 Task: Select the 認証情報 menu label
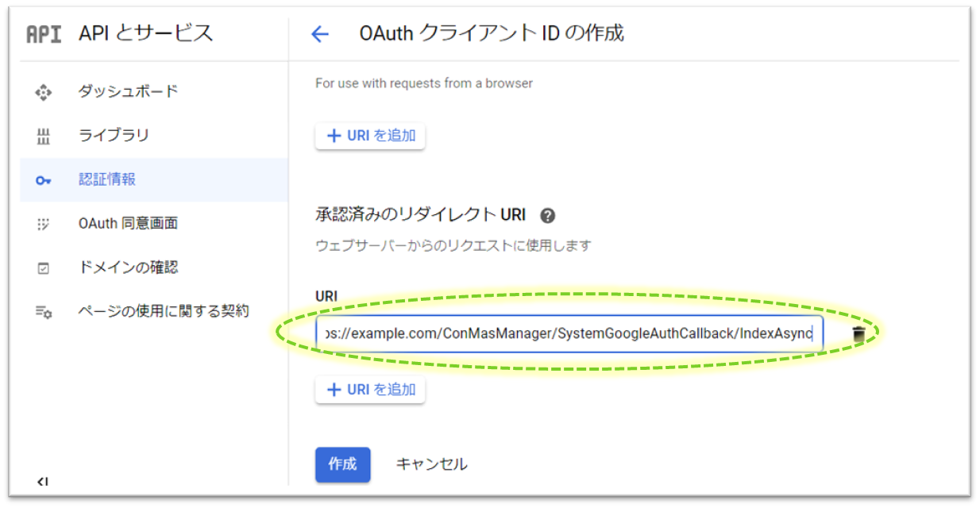tap(107, 179)
